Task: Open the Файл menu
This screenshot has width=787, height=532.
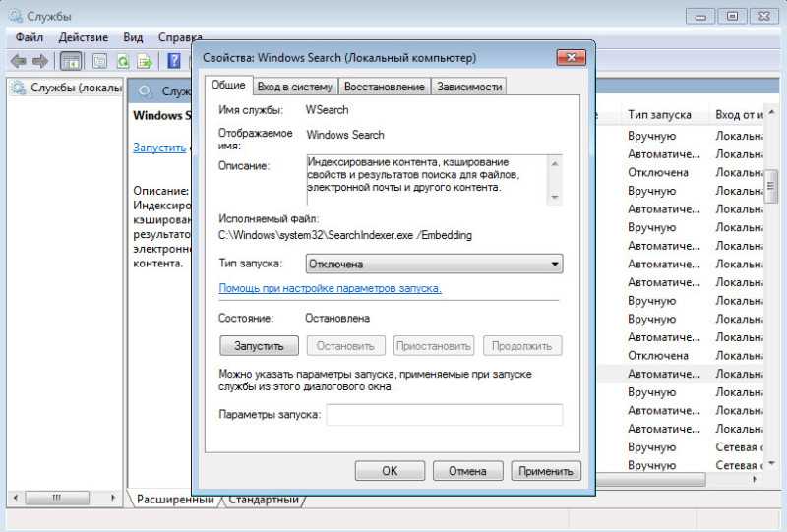Action: coord(30,37)
